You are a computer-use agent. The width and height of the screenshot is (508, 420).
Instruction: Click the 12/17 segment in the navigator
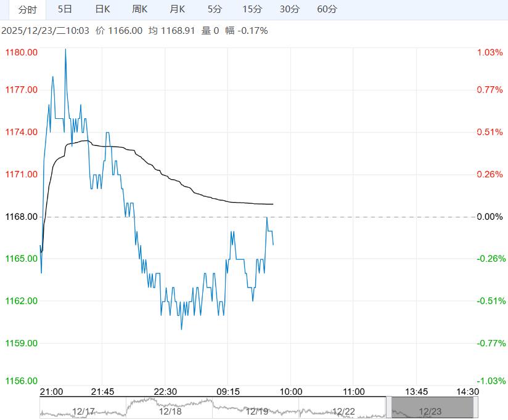tap(83, 410)
